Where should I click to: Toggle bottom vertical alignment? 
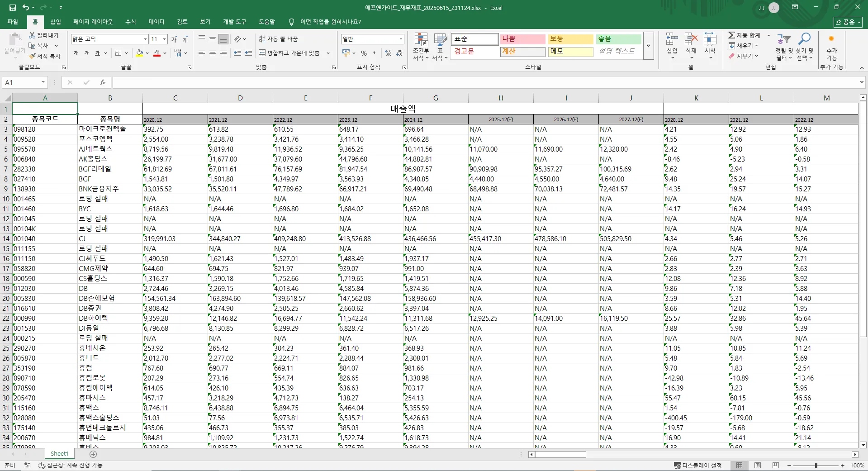(223, 39)
